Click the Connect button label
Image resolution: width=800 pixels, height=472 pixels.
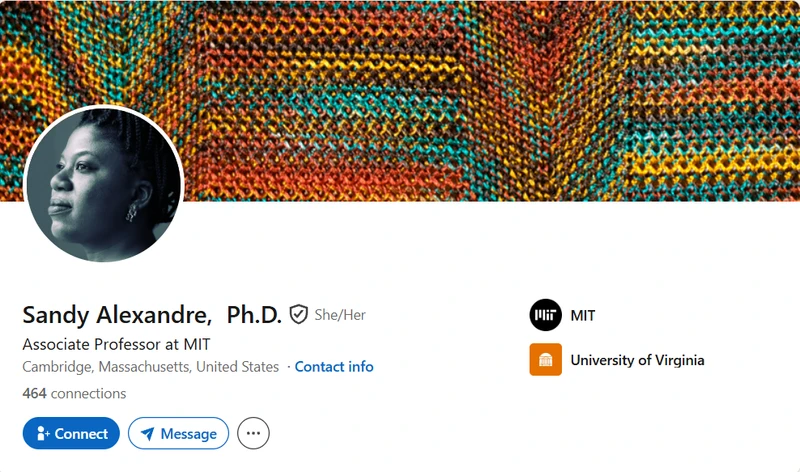point(81,434)
